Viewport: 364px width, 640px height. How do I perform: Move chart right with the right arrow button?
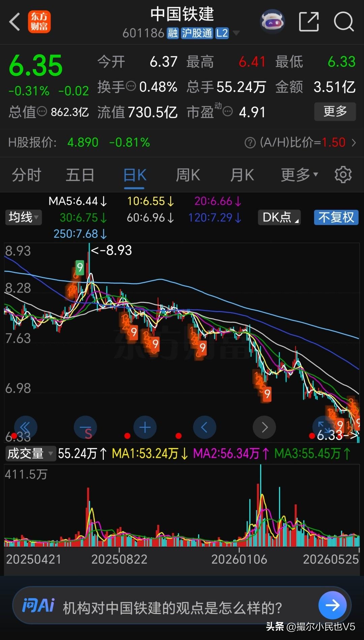(x=264, y=427)
